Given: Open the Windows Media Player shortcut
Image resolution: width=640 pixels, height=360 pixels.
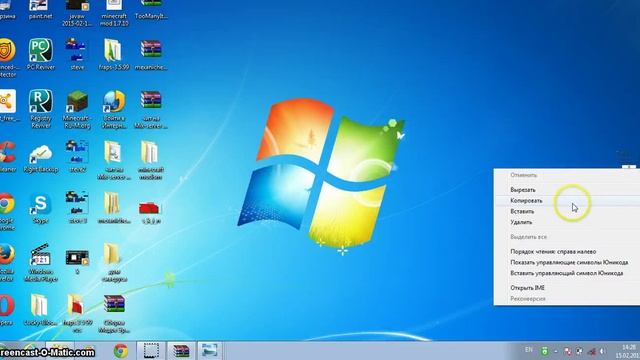Looking at the screenshot, I should click(40, 262).
